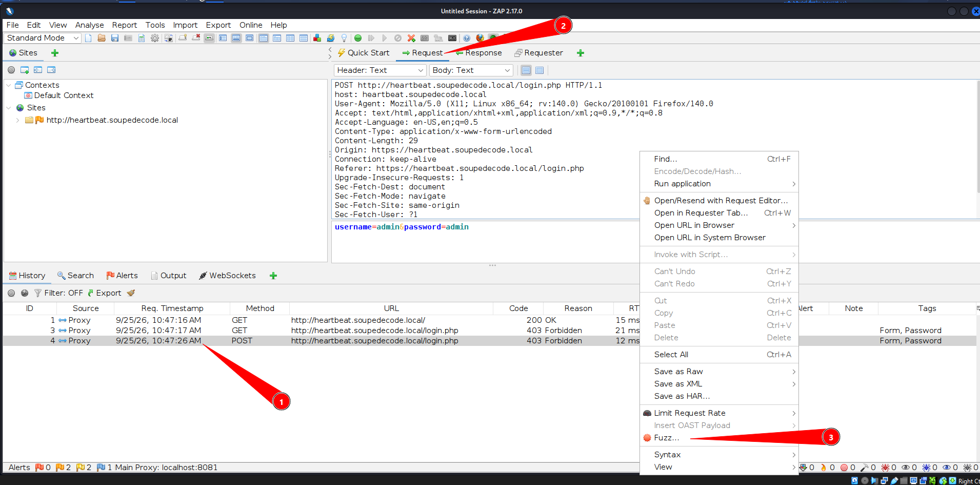Click the Export Context icon in Sites toolbar
The height and width of the screenshot is (485, 980).
tap(51, 70)
